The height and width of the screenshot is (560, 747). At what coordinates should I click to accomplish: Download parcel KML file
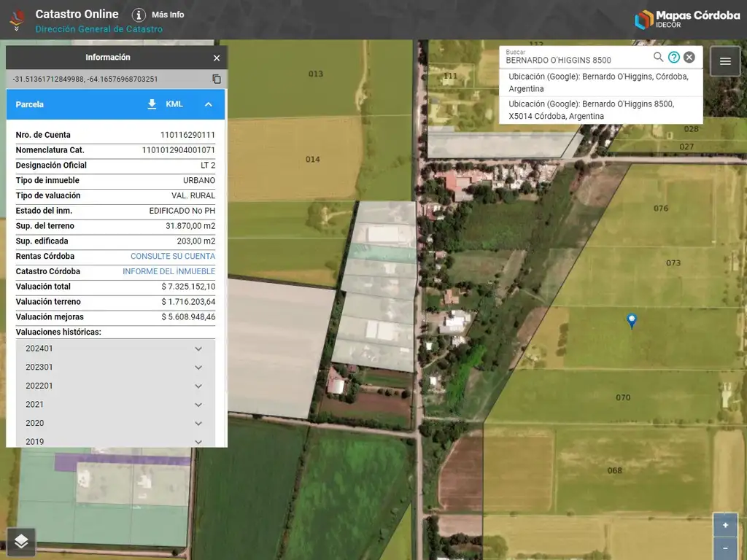tap(152, 104)
